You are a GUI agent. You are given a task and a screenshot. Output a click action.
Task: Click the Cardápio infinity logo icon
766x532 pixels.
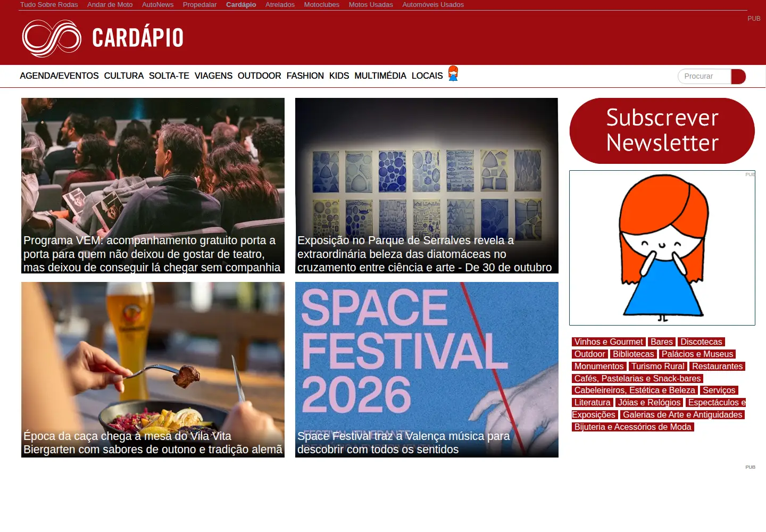(52, 38)
